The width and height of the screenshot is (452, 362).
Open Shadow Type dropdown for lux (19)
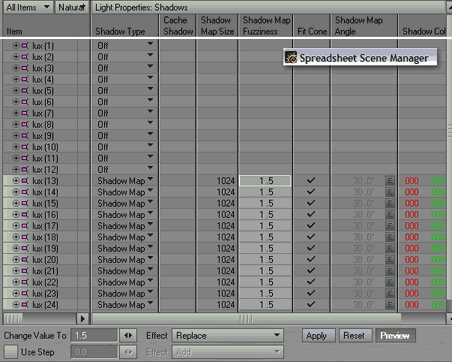(x=150, y=247)
